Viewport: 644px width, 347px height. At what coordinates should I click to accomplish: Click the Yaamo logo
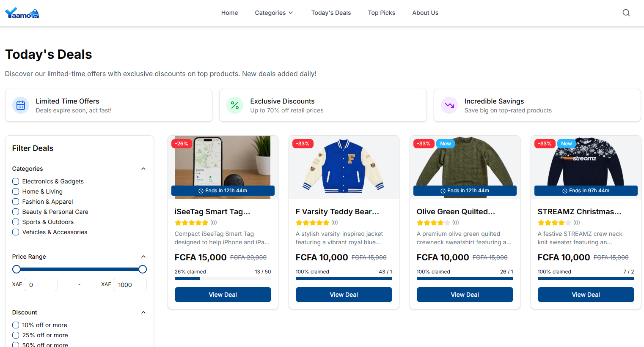pos(22,13)
